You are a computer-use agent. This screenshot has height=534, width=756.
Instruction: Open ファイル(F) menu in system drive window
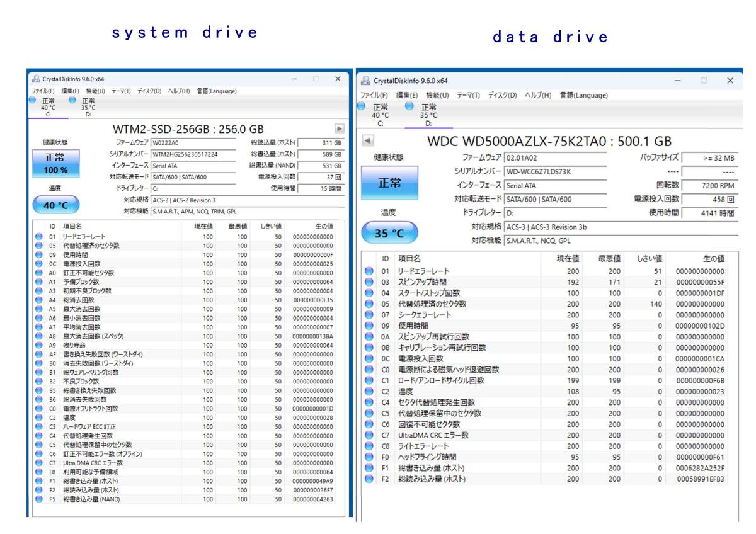pos(43,91)
